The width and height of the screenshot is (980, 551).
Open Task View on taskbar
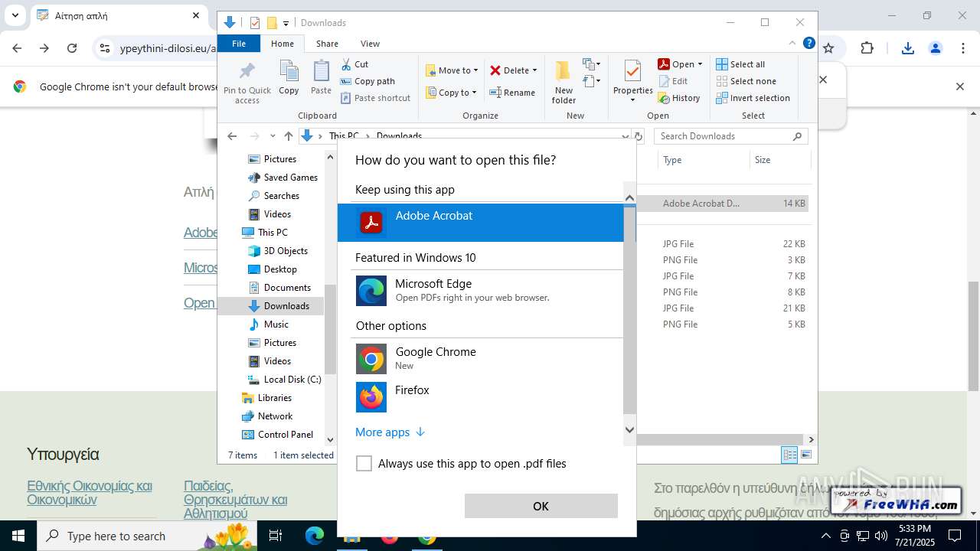pos(276,536)
